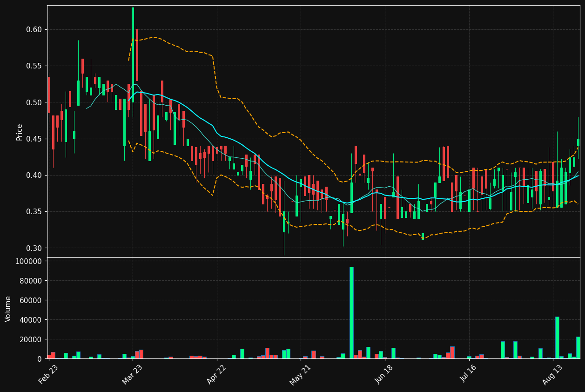Click the 0.45 price axis tick label
Image resolution: width=585 pixels, height=392 pixels.
(34, 139)
